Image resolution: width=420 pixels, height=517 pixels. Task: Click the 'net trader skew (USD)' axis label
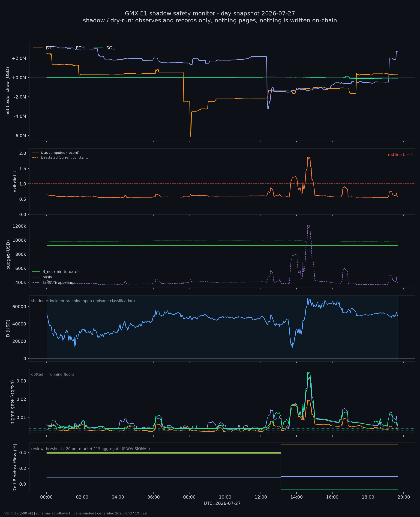pyautogui.click(x=7, y=91)
